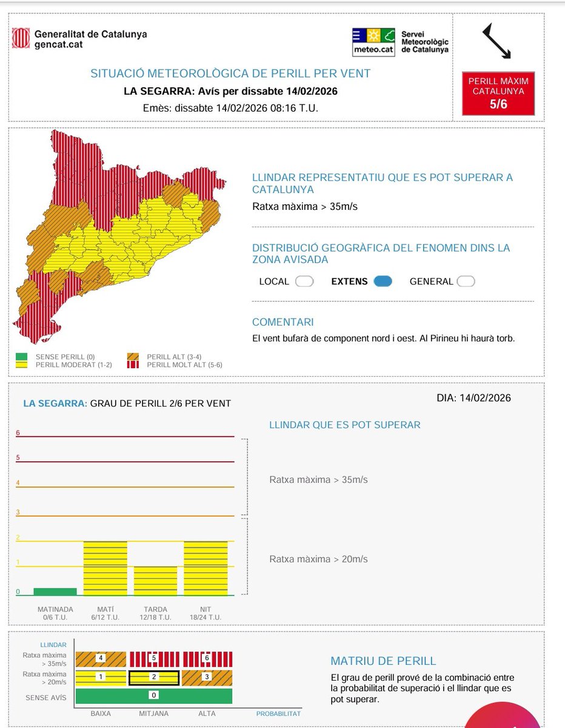This screenshot has width=565, height=728.
Task: Click danger matrix cell 4
Action: click(x=101, y=659)
